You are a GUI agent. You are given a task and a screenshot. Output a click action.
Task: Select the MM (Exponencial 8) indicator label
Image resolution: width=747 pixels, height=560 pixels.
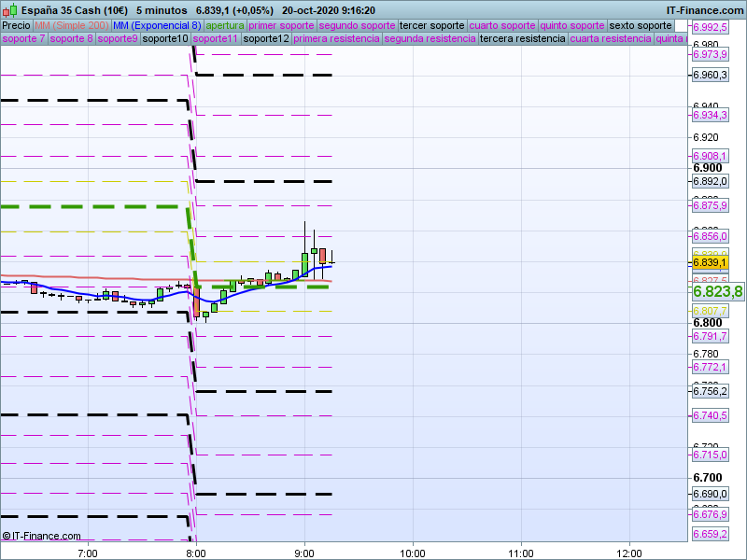[x=157, y=26]
